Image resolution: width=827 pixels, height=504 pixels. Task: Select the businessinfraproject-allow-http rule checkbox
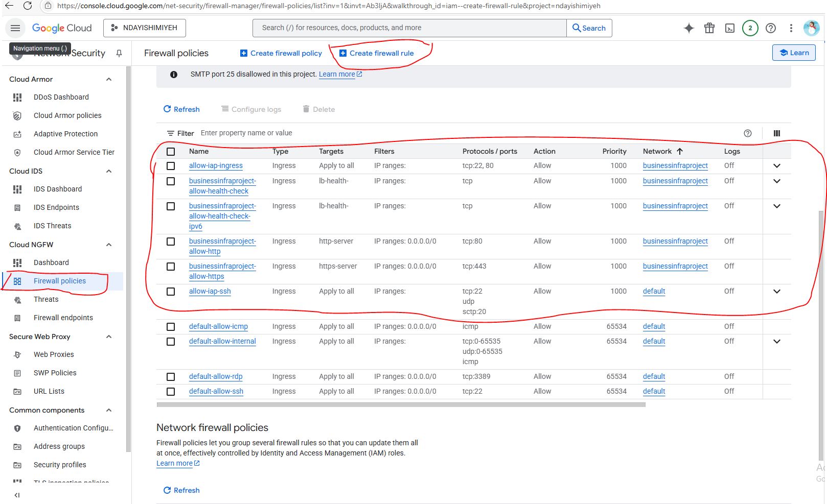click(171, 242)
